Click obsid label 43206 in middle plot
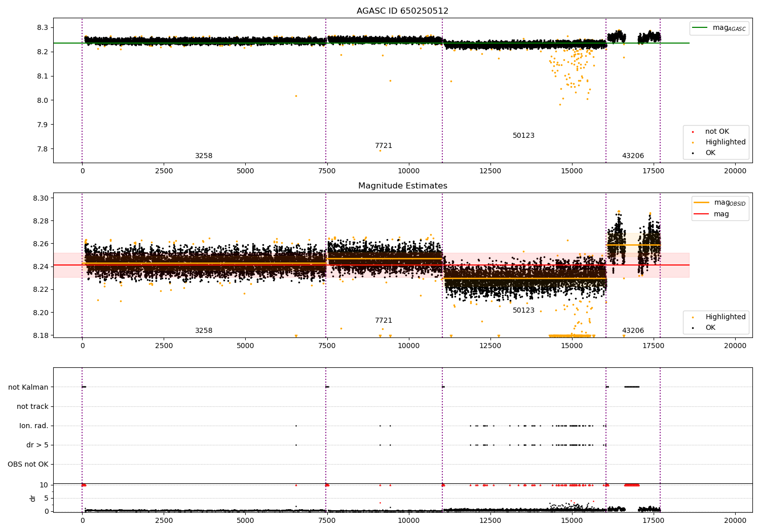 [x=633, y=331]
